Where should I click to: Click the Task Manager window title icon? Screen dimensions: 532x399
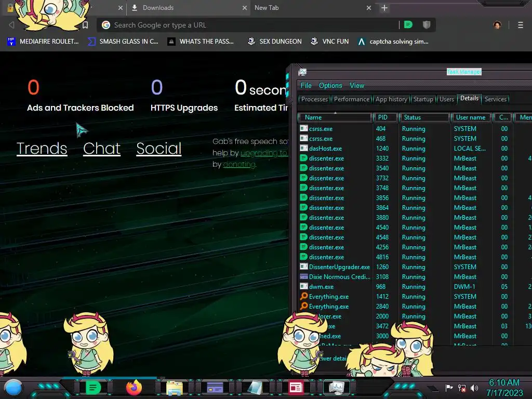[302, 72]
